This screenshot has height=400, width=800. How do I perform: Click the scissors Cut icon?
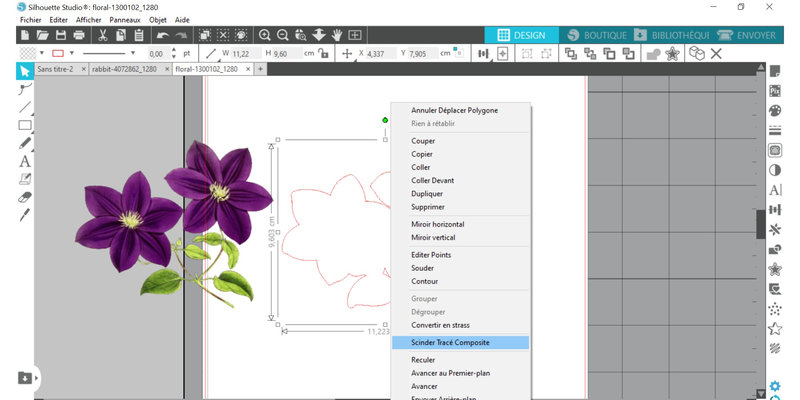(104, 35)
